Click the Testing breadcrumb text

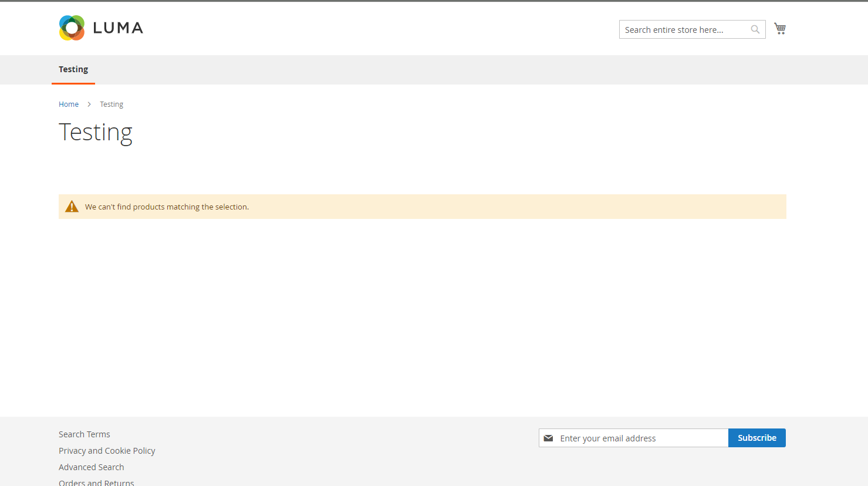tap(112, 104)
